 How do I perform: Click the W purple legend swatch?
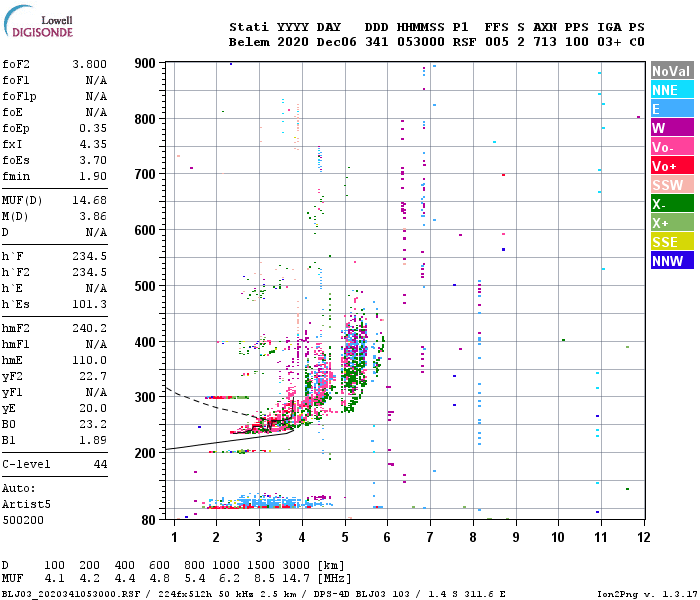tap(672, 128)
